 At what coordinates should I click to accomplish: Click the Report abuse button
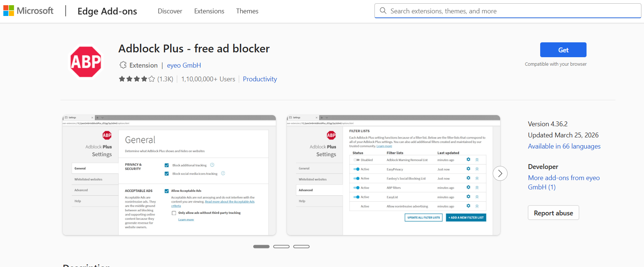tap(553, 213)
